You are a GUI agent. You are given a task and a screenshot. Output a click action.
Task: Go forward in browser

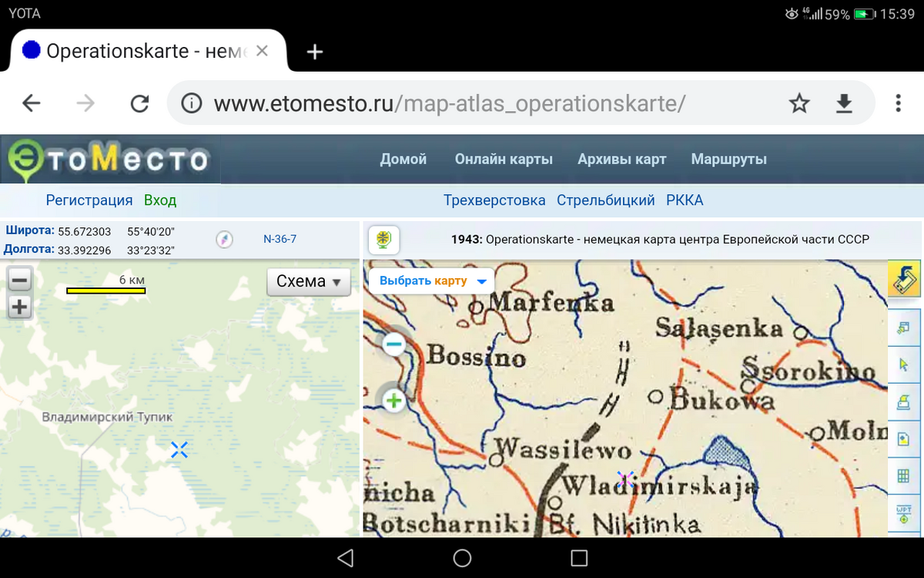tap(85, 103)
